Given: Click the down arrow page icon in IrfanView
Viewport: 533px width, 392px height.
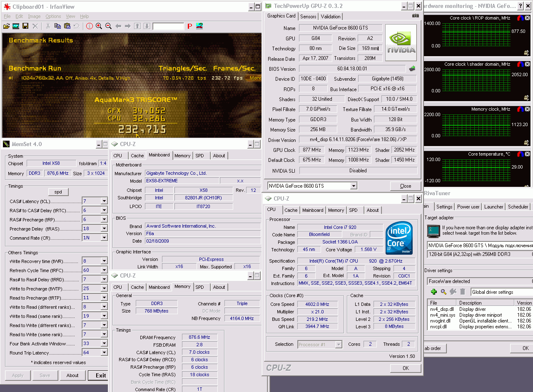Looking at the screenshot, I should coord(147,26).
